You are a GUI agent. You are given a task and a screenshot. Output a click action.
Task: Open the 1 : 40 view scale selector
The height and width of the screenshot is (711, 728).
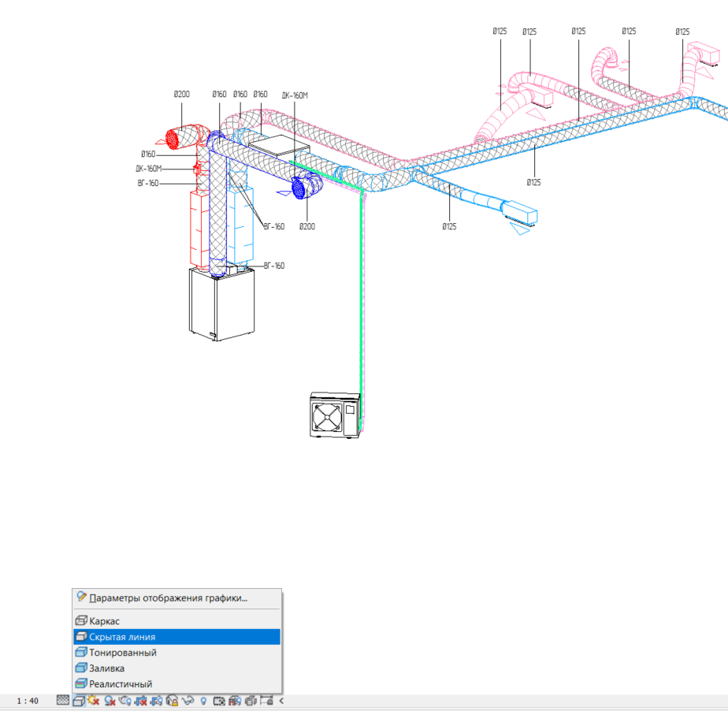(28, 701)
